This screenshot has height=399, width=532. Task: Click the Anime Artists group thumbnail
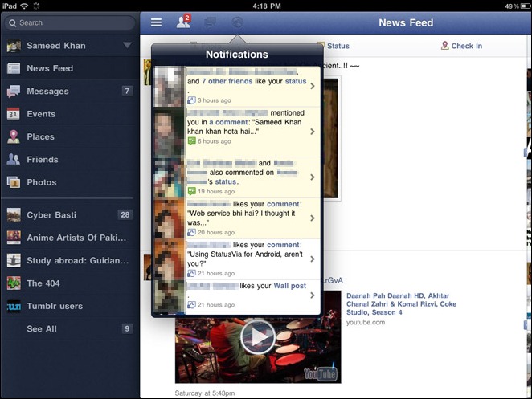tap(14, 238)
